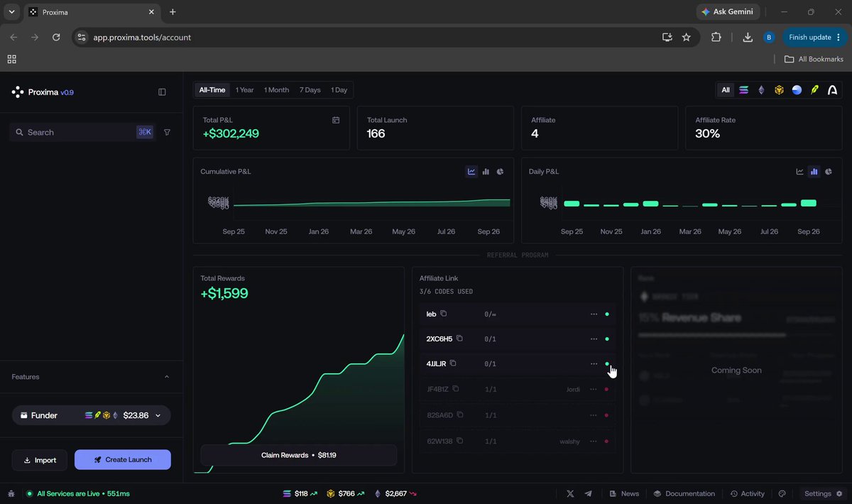This screenshot has height=504, width=852.
Task: Toggle status dot for 82SA6D code
Action: [x=606, y=415]
